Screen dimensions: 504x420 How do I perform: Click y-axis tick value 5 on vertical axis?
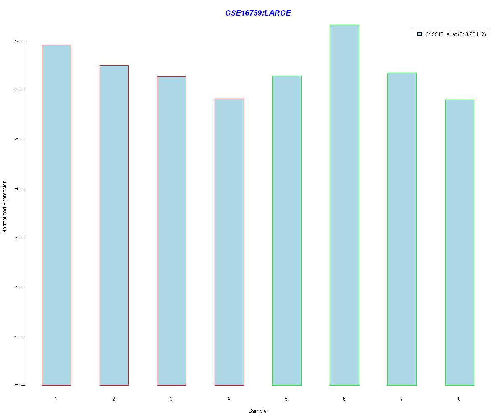[16, 139]
